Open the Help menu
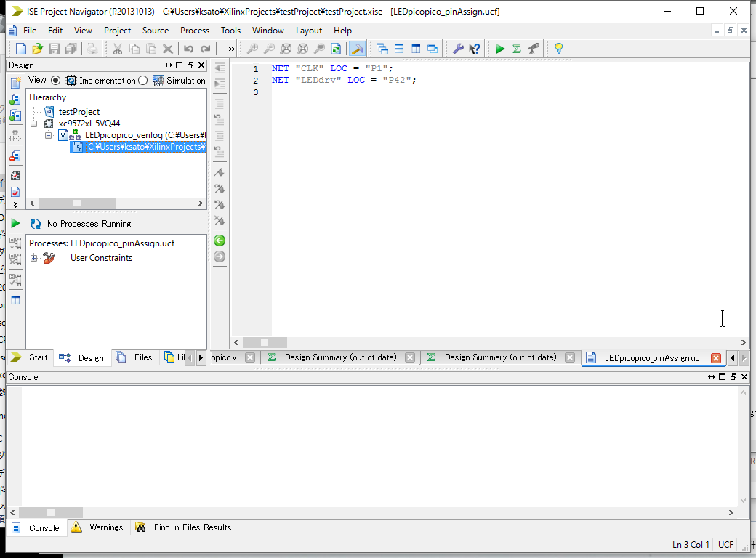Screen dimensions: 756x558 [x=342, y=31]
